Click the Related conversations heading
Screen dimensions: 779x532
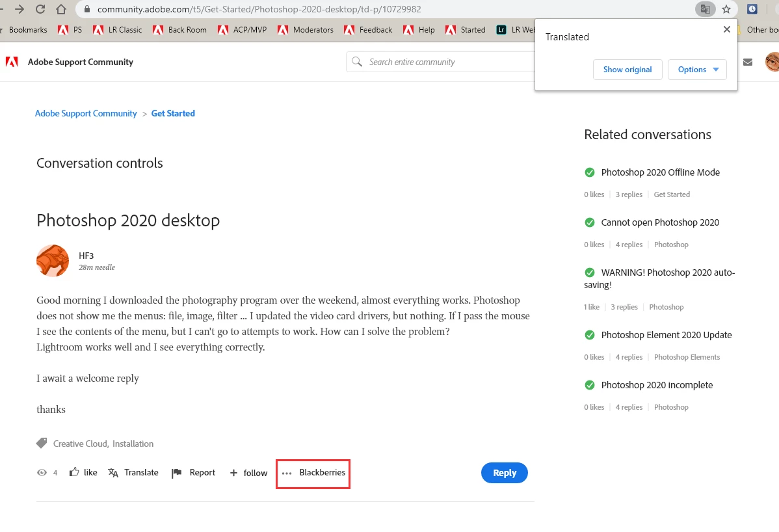(648, 135)
